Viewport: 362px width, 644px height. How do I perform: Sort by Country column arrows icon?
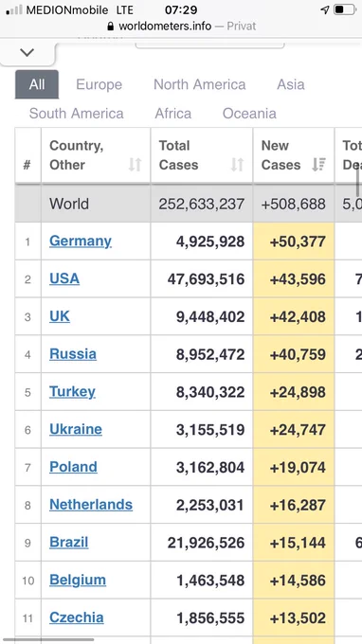[x=135, y=165]
